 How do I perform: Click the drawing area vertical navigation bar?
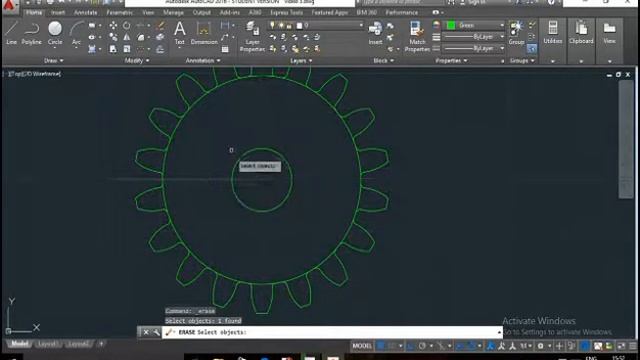pos(625,139)
